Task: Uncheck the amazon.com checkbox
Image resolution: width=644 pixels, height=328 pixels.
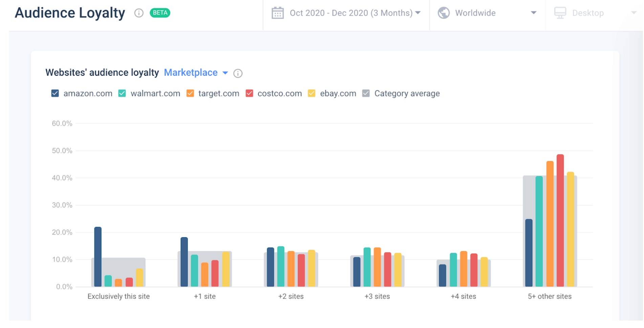Action: [x=55, y=93]
